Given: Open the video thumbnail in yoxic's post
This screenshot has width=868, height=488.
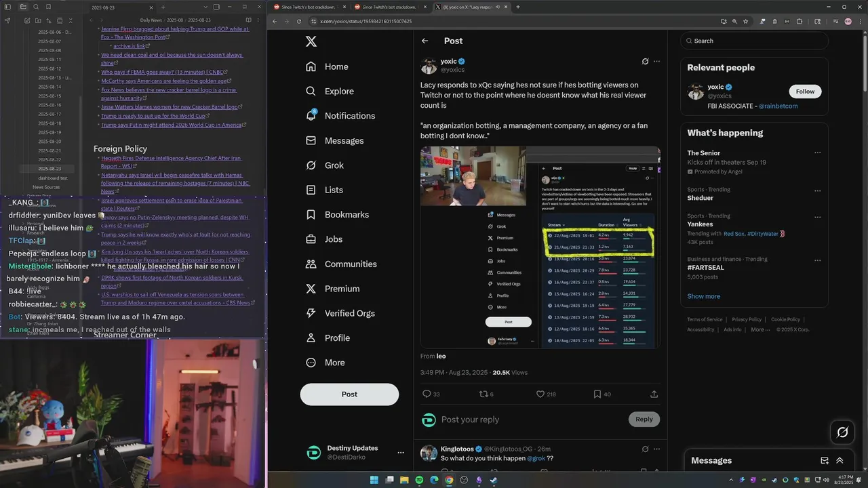Looking at the screenshot, I should click(540, 247).
